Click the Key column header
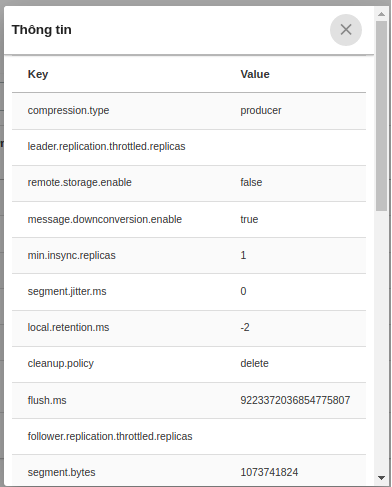Viewport: 392px width, 487px height. [38, 74]
